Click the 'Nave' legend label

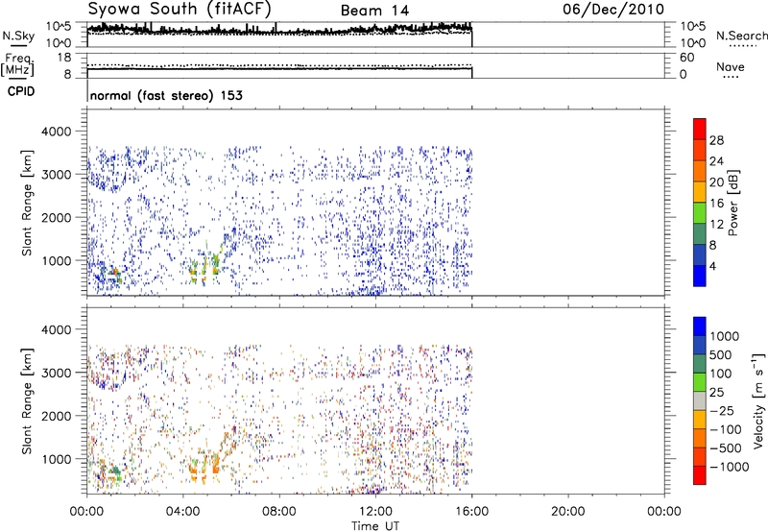tap(731, 67)
